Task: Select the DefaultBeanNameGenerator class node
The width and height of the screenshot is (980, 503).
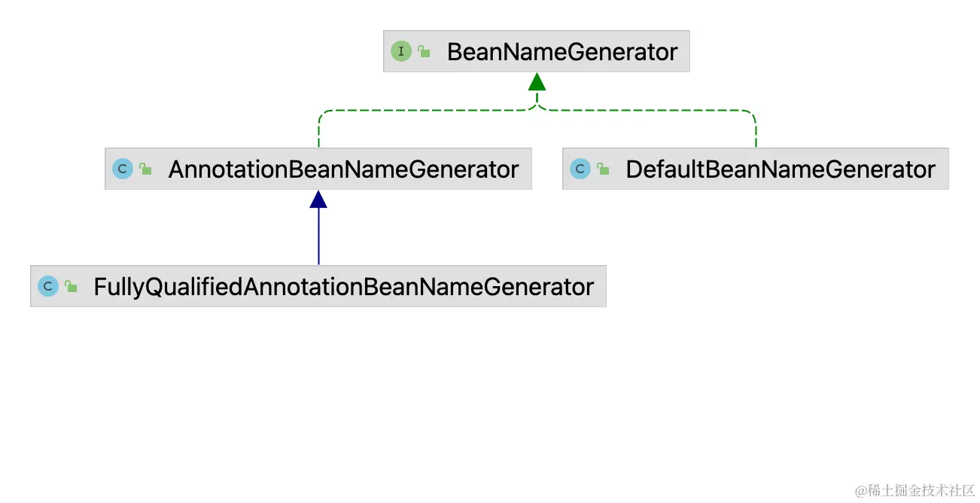Action: point(755,169)
